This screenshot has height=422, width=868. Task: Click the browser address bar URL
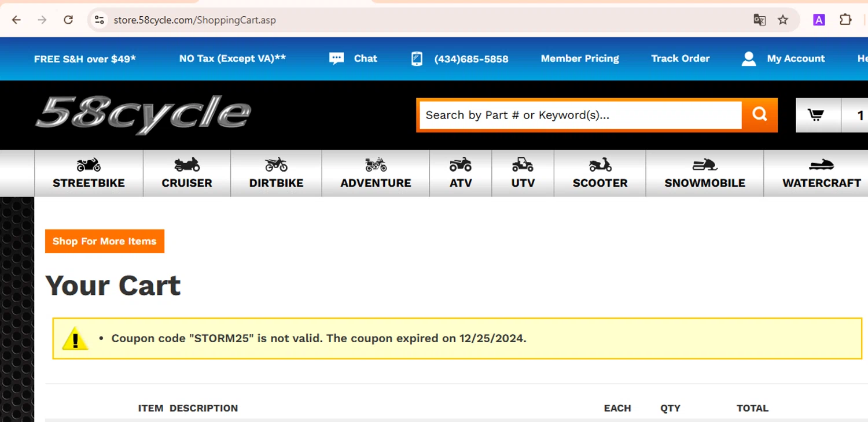click(194, 20)
